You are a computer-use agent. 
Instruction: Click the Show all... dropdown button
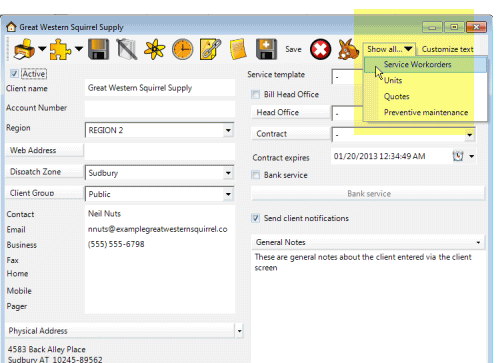pyautogui.click(x=389, y=49)
